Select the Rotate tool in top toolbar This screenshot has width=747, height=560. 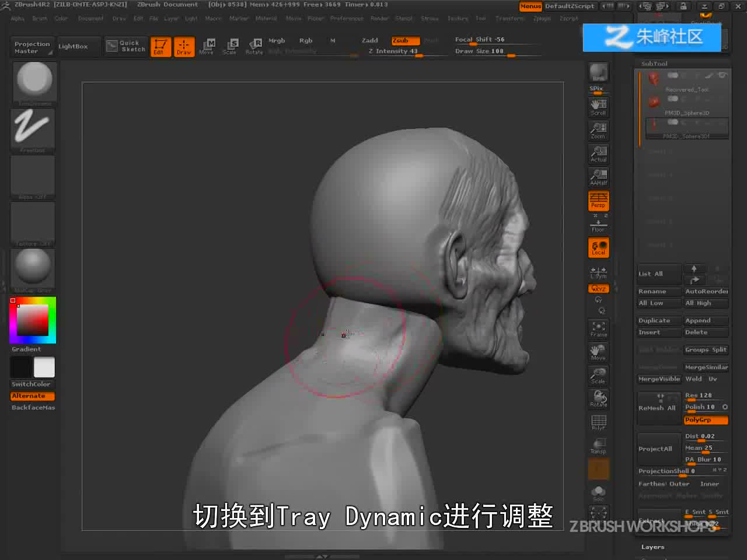tap(254, 46)
